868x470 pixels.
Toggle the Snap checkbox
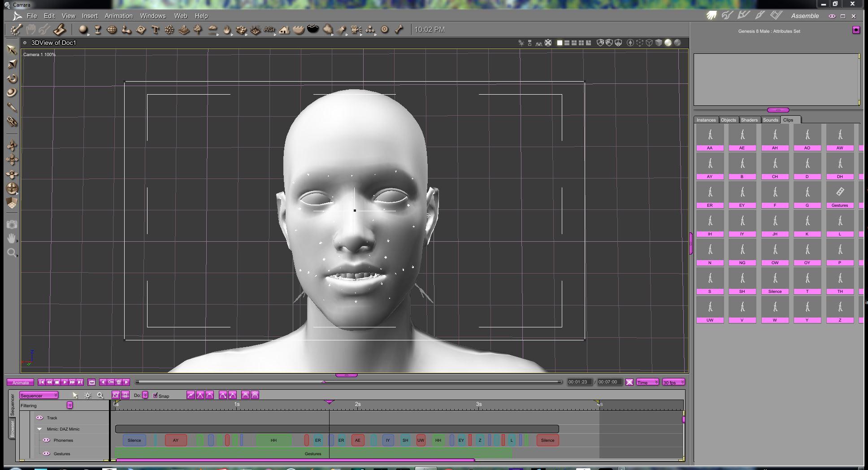click(x=156, y=396)
